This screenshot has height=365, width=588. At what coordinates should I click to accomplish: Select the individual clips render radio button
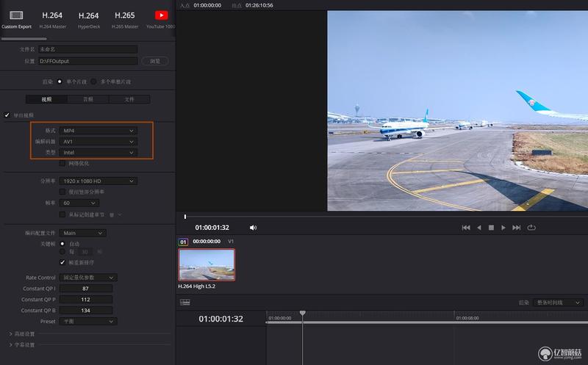[x=94, y=82]
